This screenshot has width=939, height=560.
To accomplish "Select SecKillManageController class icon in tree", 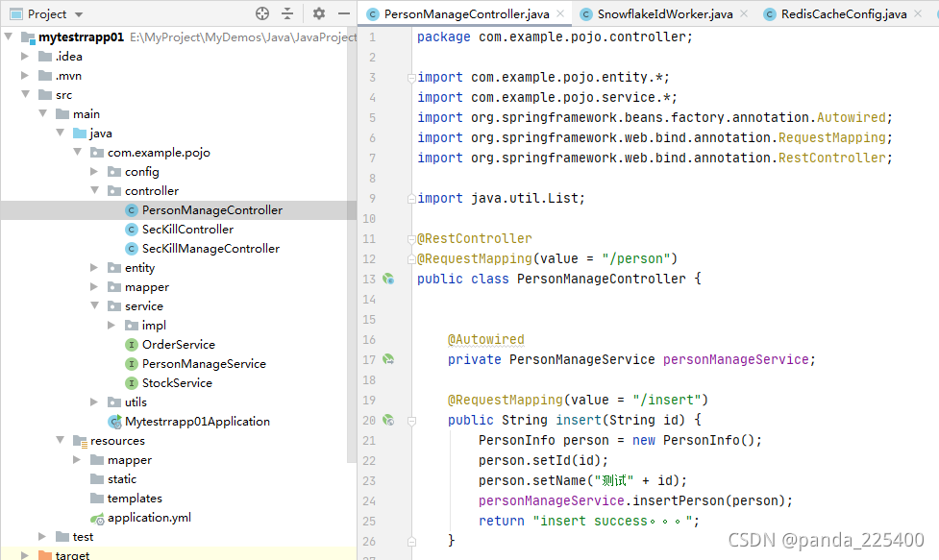I will 132,248.
